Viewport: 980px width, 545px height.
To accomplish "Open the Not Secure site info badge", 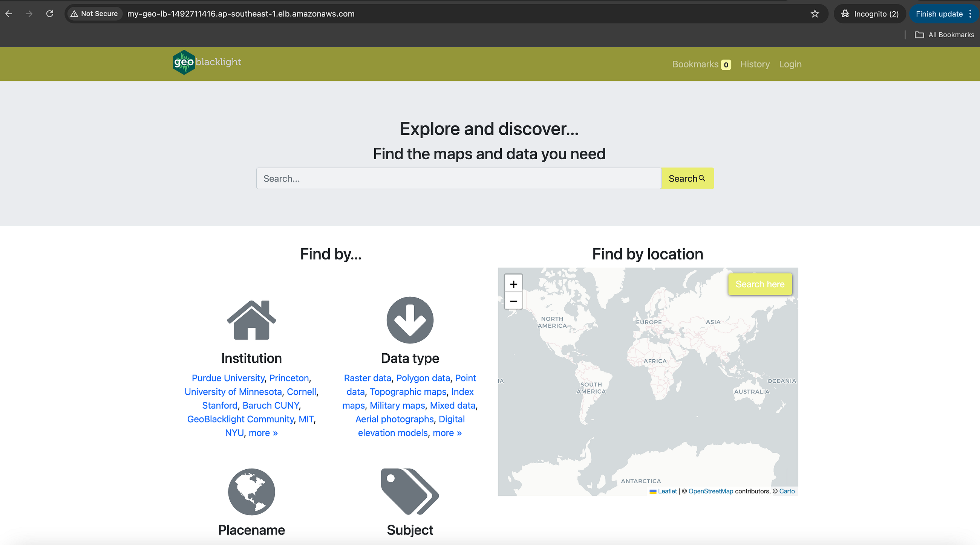I will (94, 14).
